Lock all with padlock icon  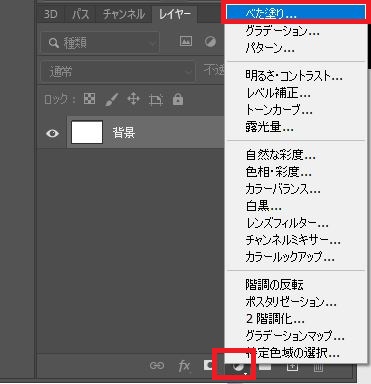(178, 99)
